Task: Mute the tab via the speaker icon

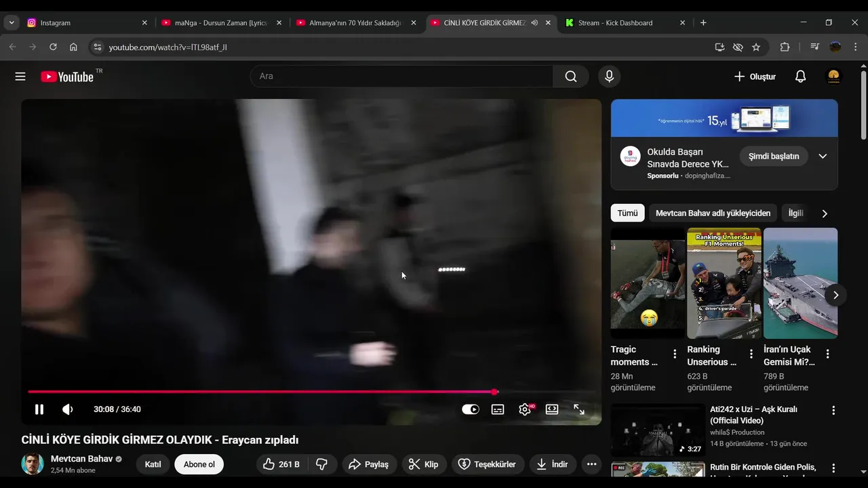Action: (534, 22)
